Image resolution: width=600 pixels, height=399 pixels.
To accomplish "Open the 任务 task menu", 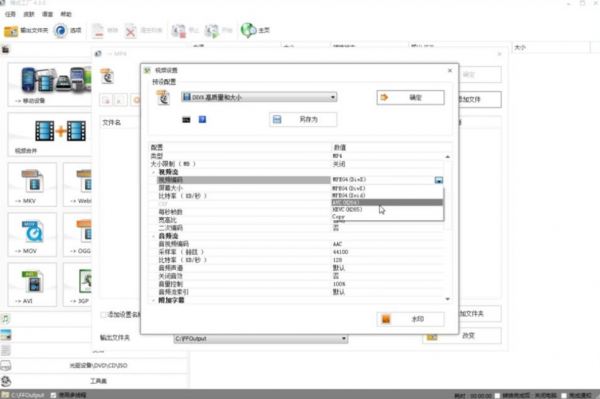I will coord(10,14).
